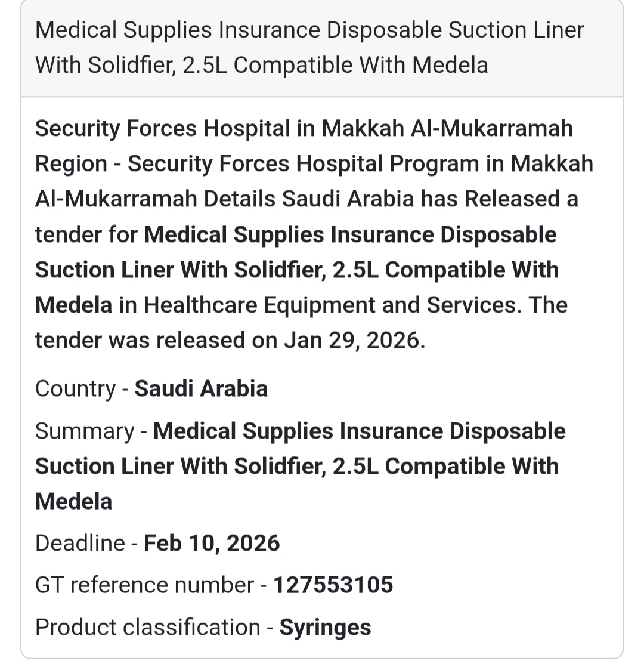The image size is (644, 670).
Task: Click the Summary field label
Action: [85, 431]
